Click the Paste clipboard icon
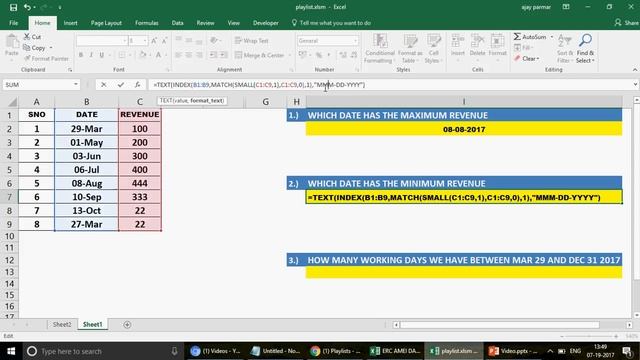640x360 pixels. click(x=12, y=42)
